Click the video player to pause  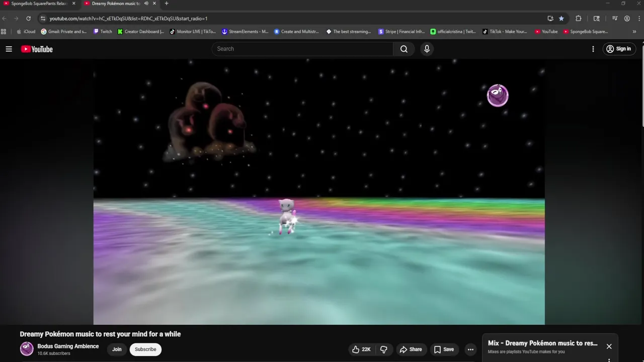319,192
